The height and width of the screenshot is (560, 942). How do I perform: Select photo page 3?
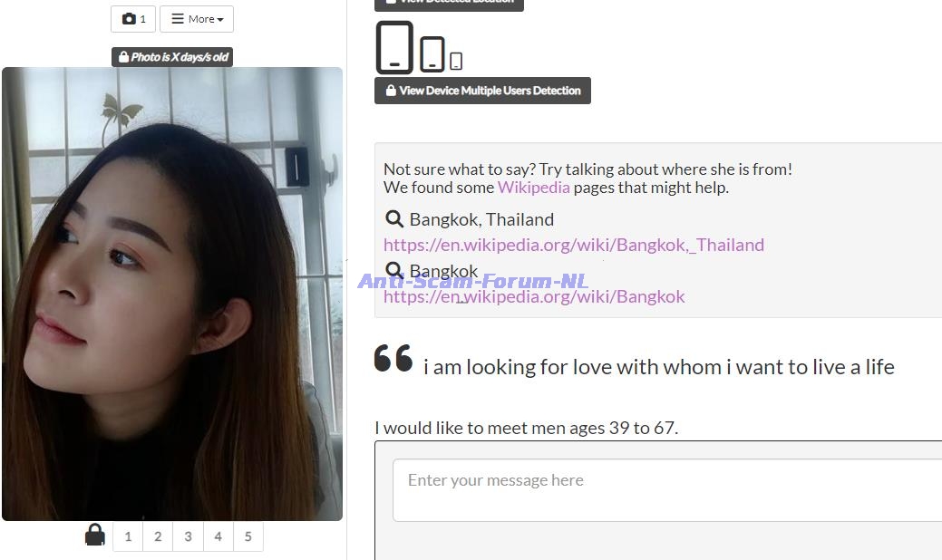[188, 536]
